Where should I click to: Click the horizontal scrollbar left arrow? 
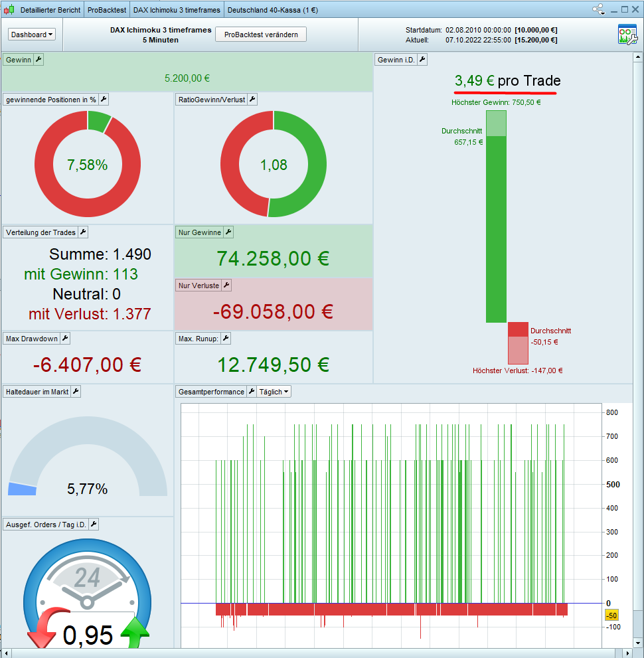[x=6, y=653]
